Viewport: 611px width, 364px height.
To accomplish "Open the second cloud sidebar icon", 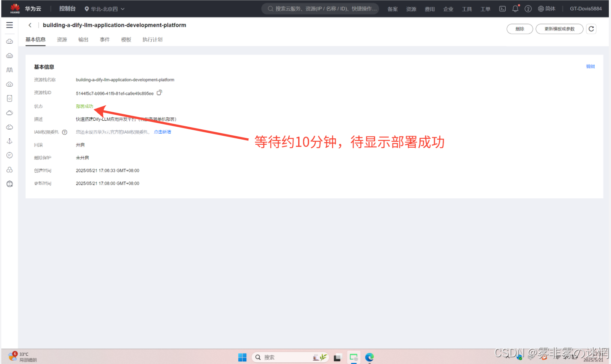I will tap(9, 56).
